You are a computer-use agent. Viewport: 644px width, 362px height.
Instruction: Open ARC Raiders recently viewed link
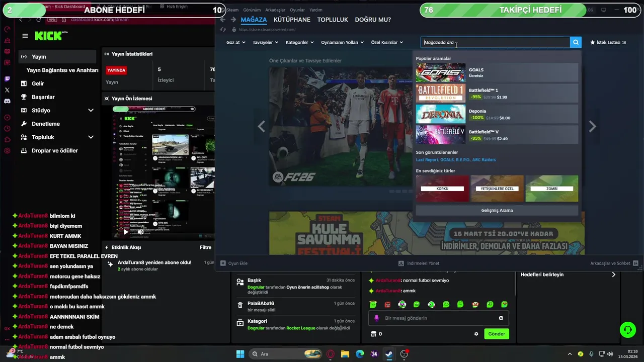484,160
